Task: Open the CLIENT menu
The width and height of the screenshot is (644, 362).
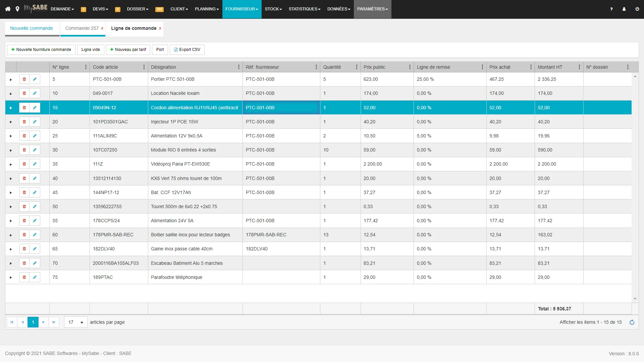Action: [179, 9]
